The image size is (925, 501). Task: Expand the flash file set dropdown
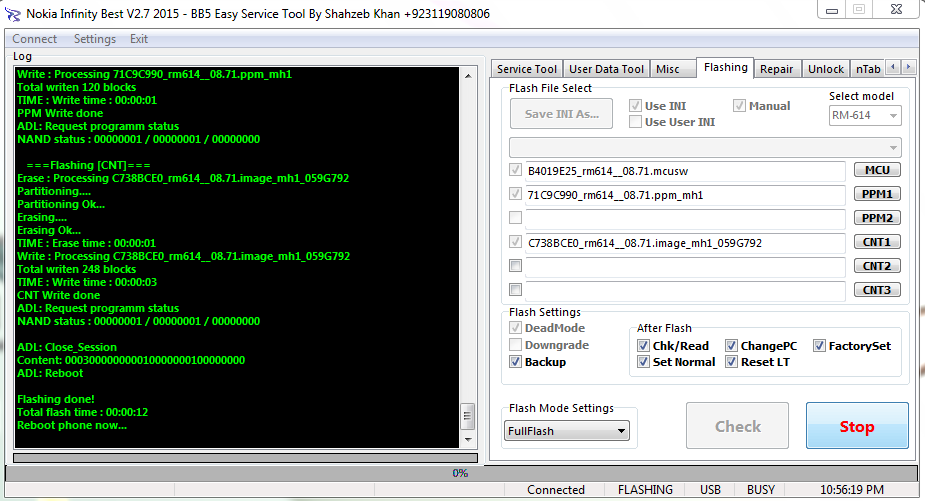(x=705, y=148)
